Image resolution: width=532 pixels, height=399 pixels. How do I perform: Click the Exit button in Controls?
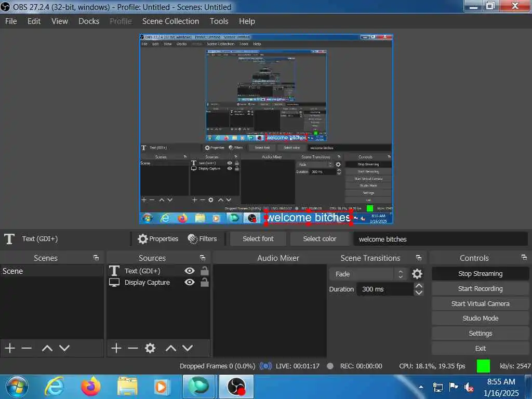(480, 348)
